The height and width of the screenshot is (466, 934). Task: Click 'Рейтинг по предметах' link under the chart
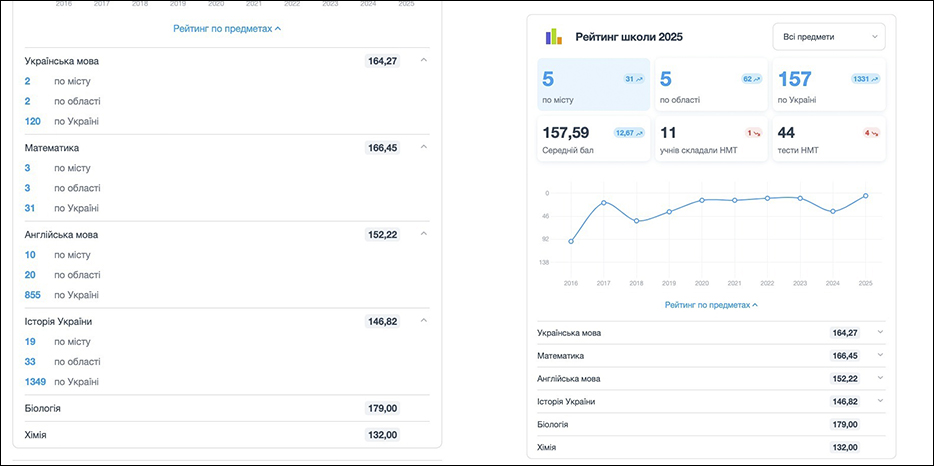pos(711,305)
